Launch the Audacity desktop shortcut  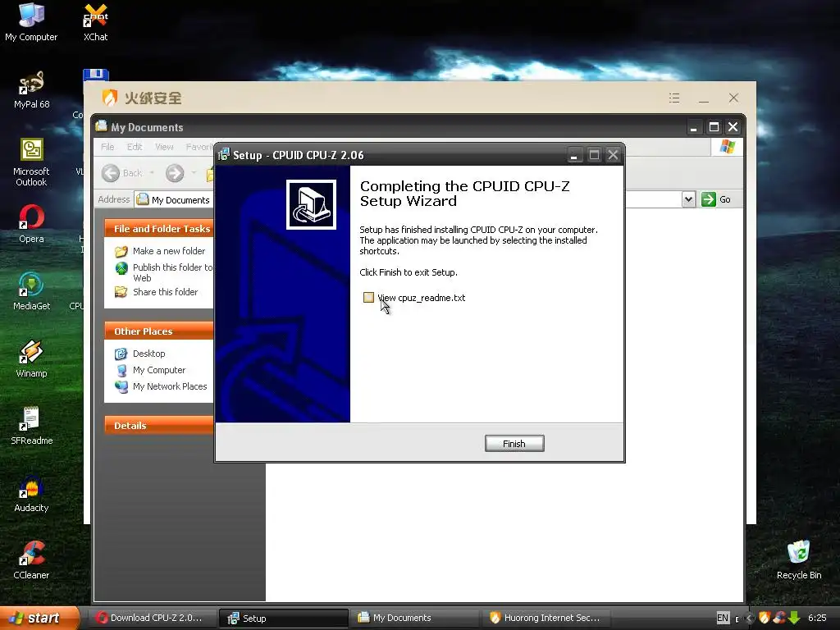click(31, 493)
